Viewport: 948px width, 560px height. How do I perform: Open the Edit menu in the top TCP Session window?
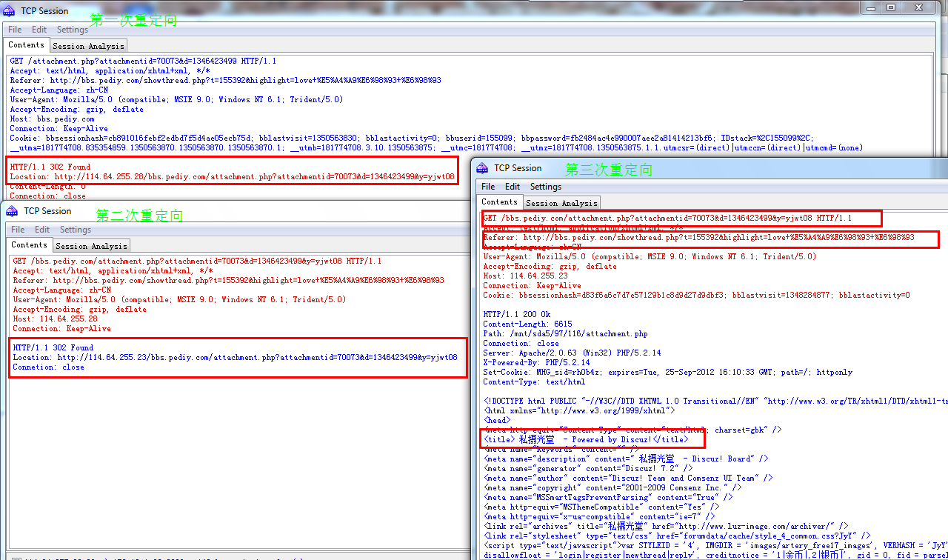point(39,30)
